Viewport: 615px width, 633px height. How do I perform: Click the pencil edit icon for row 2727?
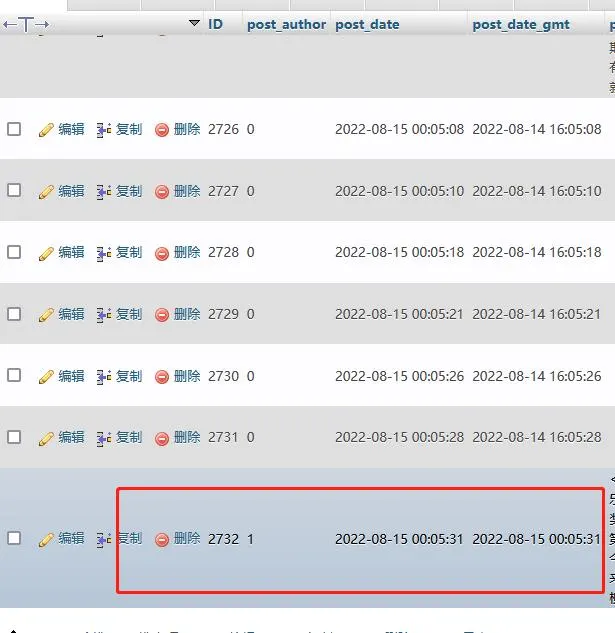(x=46, y=192)
